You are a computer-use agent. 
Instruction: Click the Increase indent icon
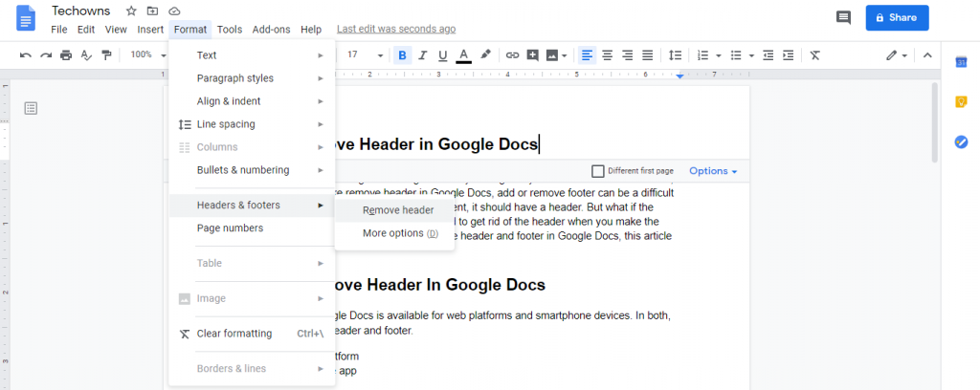(789, 55)
